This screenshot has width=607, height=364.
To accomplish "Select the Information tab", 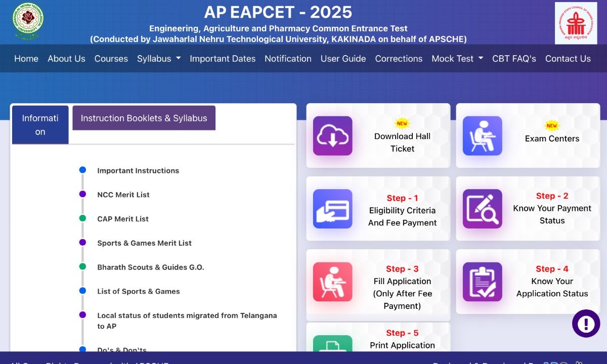I will (40, 125).
